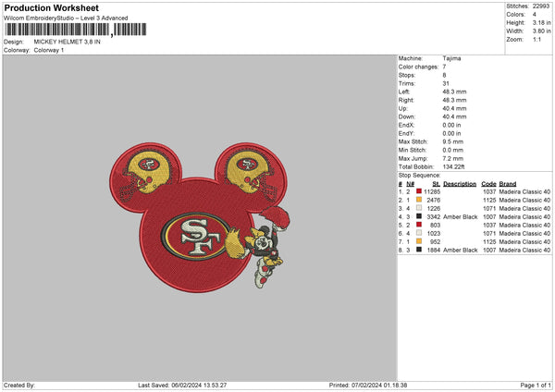This screenshot has height=392, width=555.
Task: Click the 'Created By:' footer label
Action: [x=19, y=385]
